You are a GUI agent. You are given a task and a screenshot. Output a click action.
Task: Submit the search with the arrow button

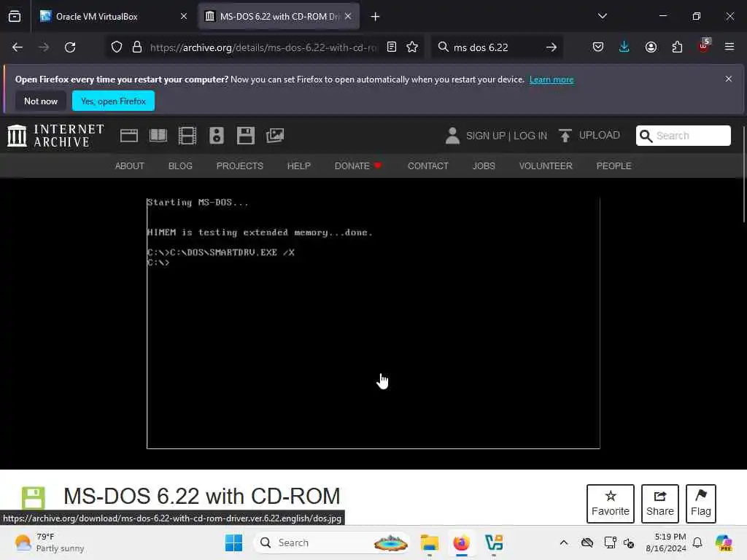coord(551,47)
